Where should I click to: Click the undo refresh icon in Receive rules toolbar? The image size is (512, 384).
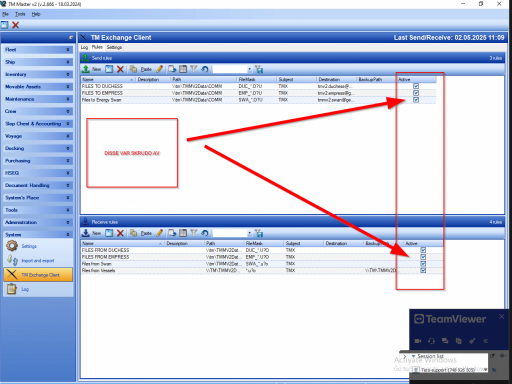click(x=205, y=233)
